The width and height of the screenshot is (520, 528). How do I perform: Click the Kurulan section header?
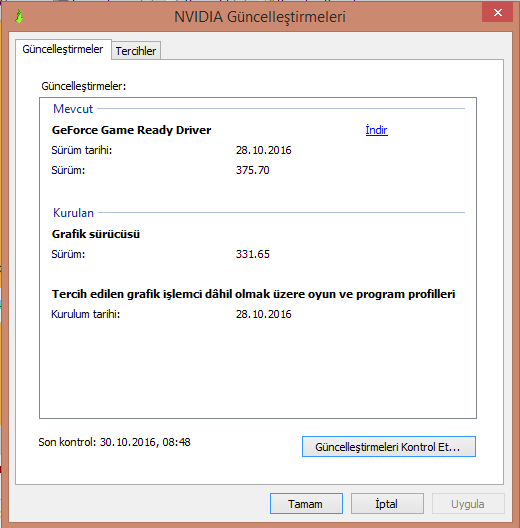73,213
